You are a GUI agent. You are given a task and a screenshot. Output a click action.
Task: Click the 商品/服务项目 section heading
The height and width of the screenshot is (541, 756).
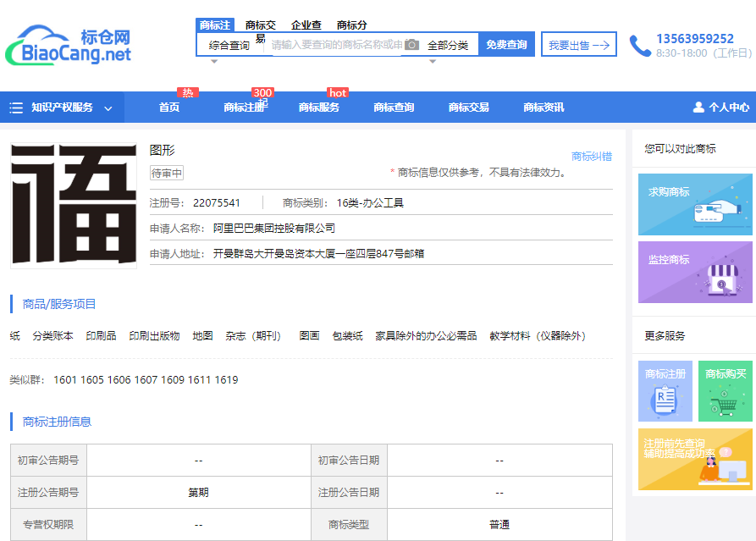click(x=59, y=304)
